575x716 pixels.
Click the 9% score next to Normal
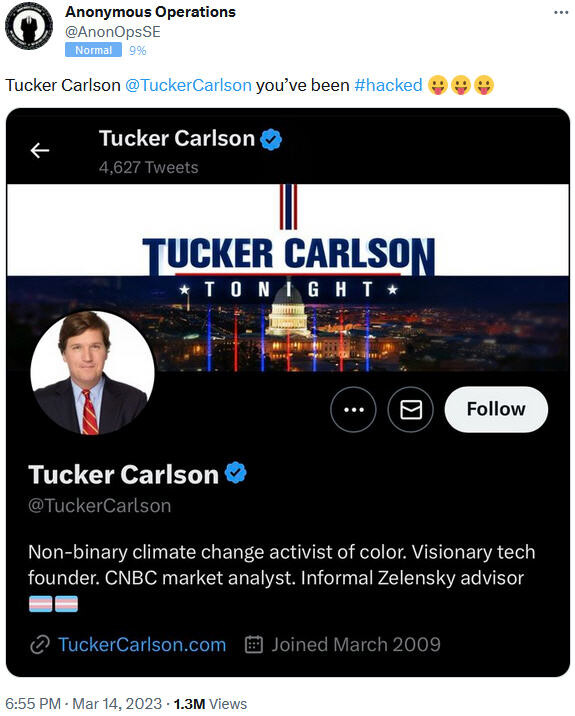[137, 50]
